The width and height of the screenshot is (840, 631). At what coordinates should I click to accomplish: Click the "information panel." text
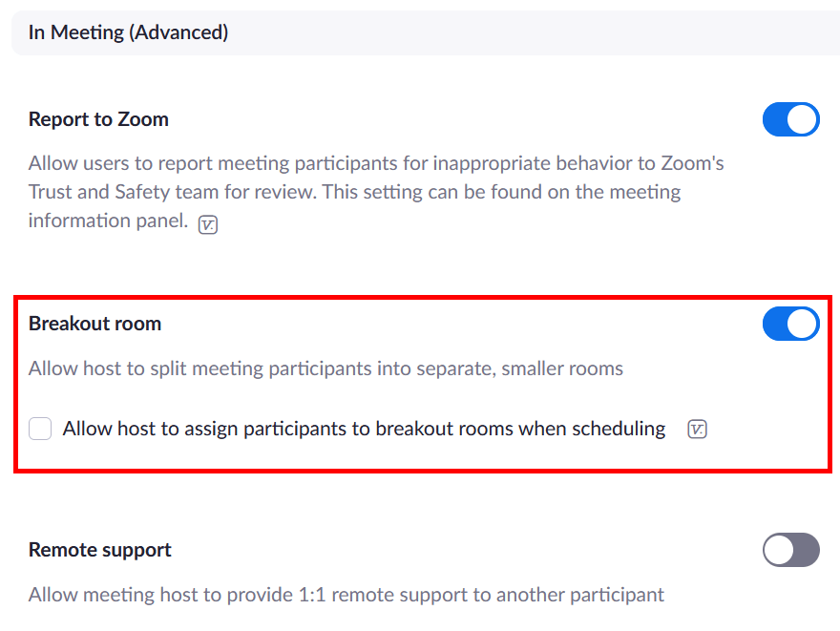pos(108,221)
